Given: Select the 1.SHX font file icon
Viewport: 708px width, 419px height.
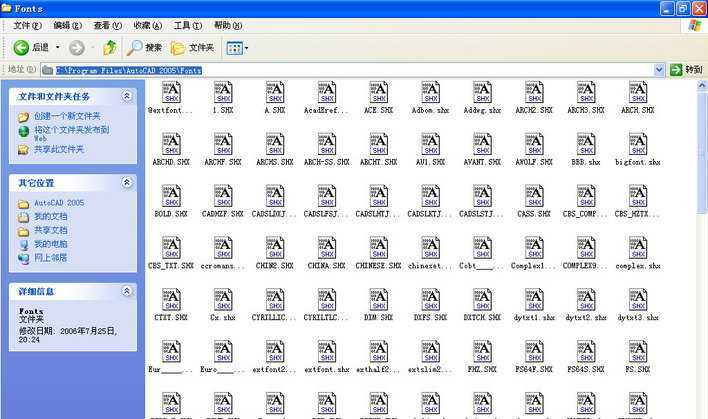Looking at the screenshot, I should tap(223, 92).
